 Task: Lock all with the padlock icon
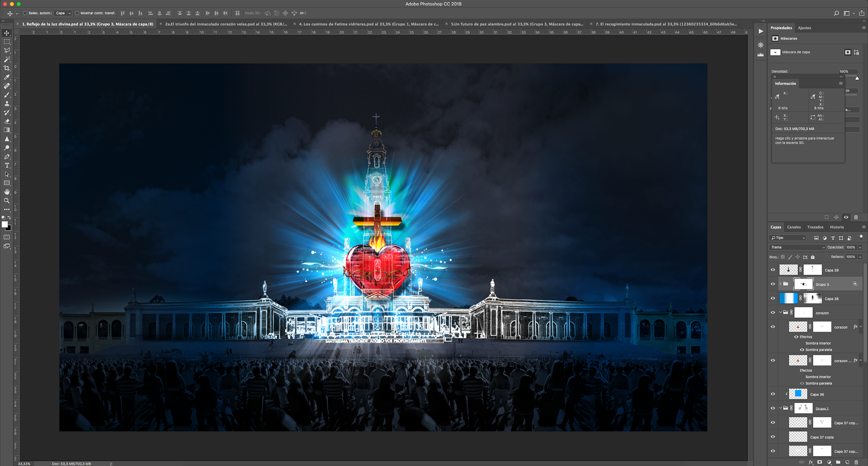(x=812, y=257)
